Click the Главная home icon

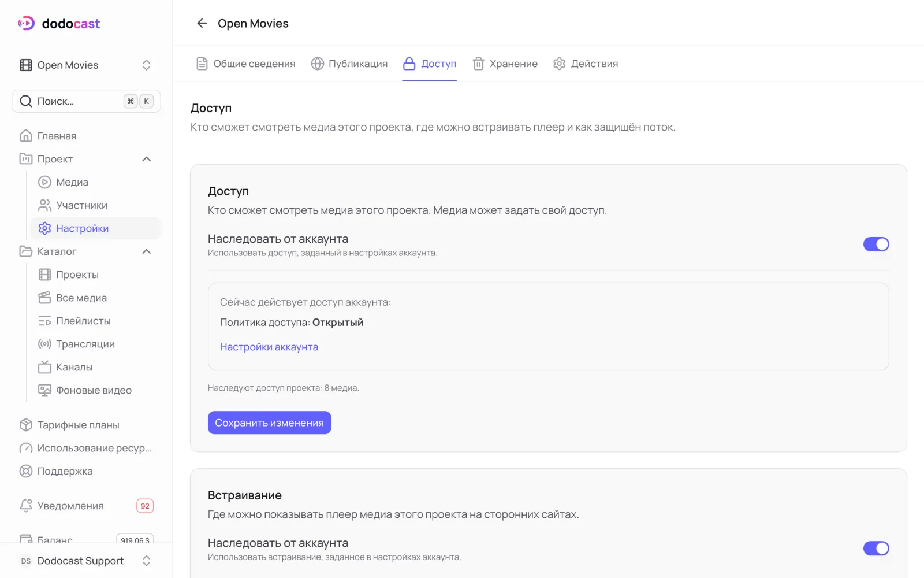tap(26, 136)
